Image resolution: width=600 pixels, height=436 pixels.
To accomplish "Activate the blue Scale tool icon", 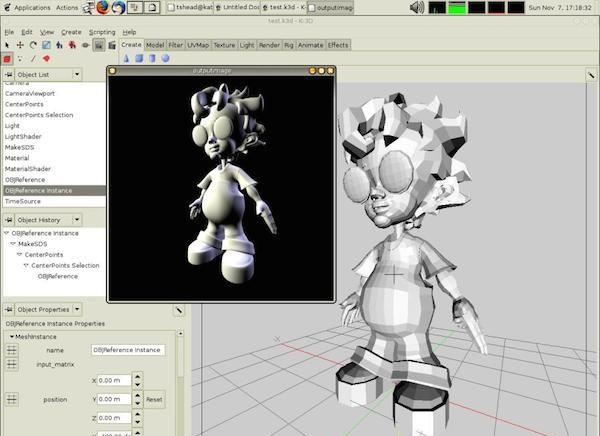I will pos(46,45).
